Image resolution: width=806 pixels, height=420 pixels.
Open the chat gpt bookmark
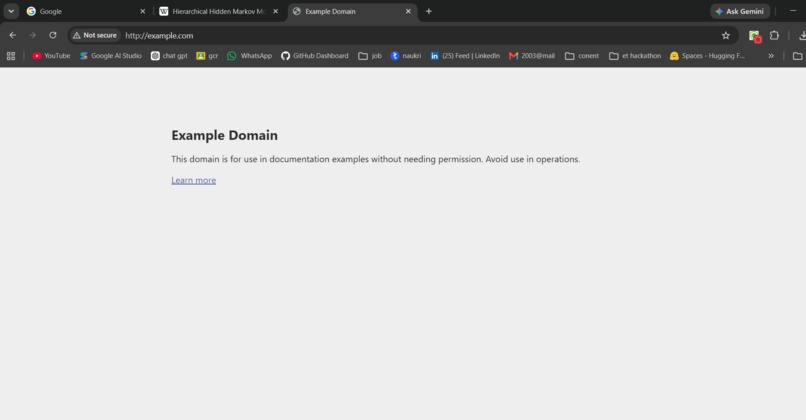(x=169, y=56)
